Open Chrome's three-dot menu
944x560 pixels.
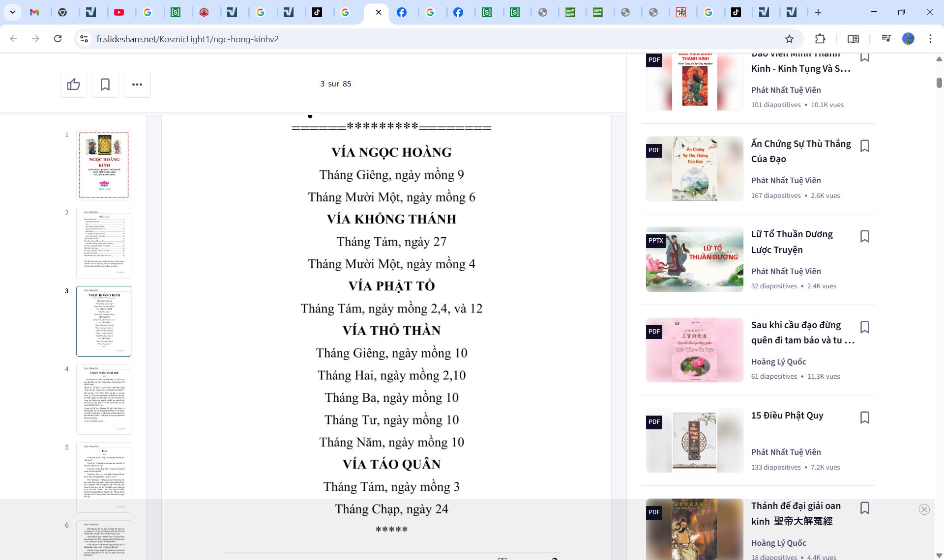(x=930, y=39)
